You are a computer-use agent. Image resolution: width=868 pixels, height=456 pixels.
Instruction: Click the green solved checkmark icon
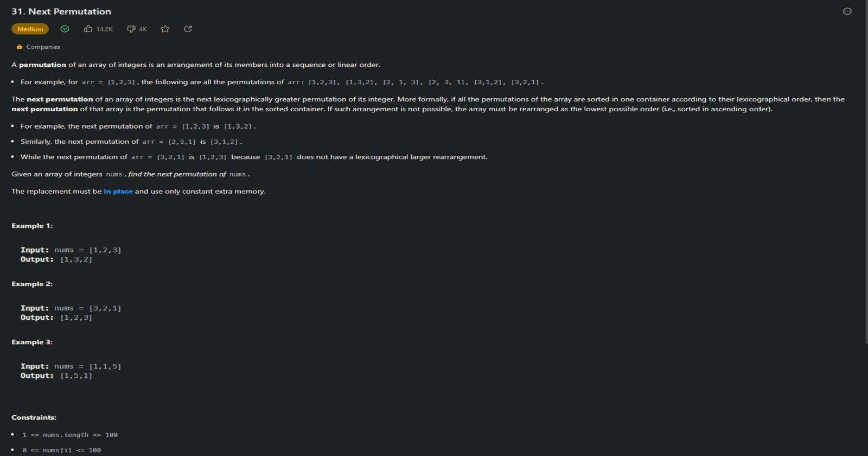tap(65, 29)
